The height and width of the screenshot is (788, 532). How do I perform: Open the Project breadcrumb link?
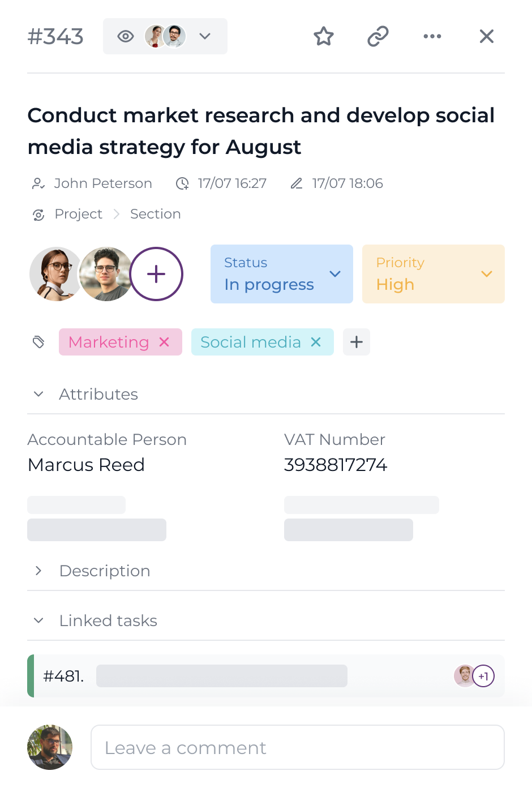coord(78,214)
